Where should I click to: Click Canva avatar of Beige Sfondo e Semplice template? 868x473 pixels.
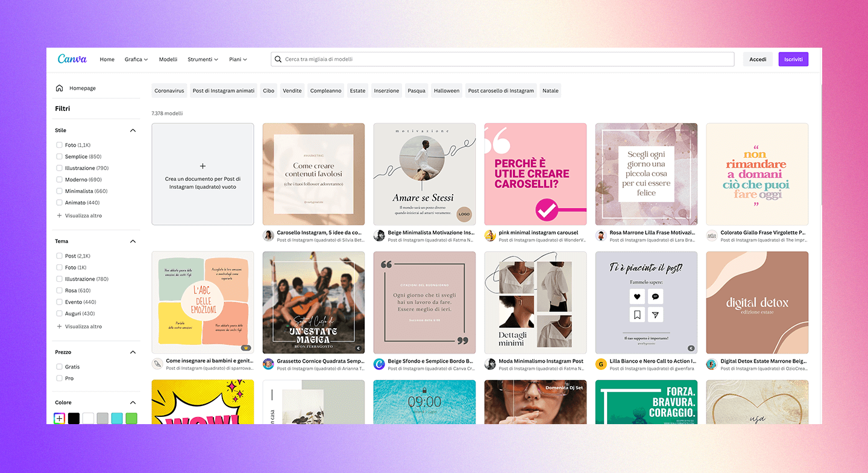click(379, 364)
